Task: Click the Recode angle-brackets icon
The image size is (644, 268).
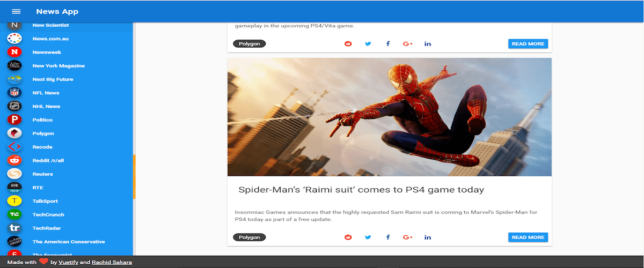Action: 14,147
